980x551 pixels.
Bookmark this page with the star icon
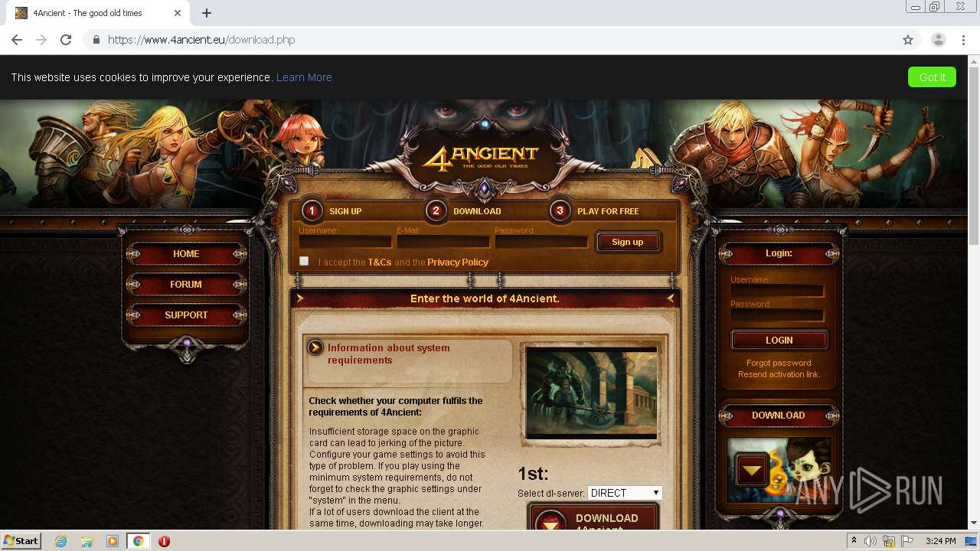pyautogui.click(x=908, y=40)
